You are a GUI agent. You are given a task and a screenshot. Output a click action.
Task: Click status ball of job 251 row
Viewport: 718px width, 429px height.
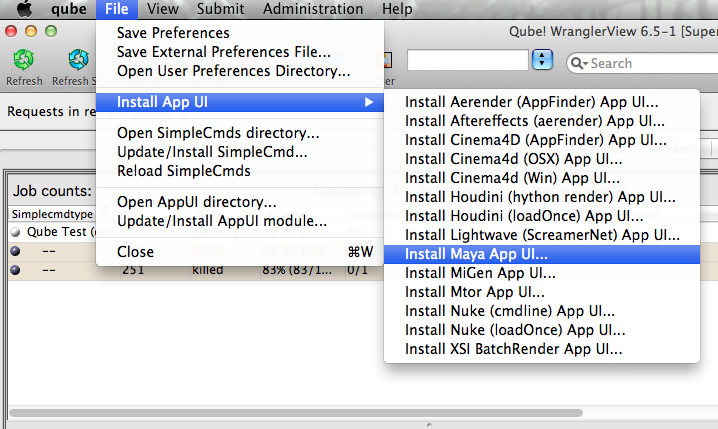[x=14, y=270]
